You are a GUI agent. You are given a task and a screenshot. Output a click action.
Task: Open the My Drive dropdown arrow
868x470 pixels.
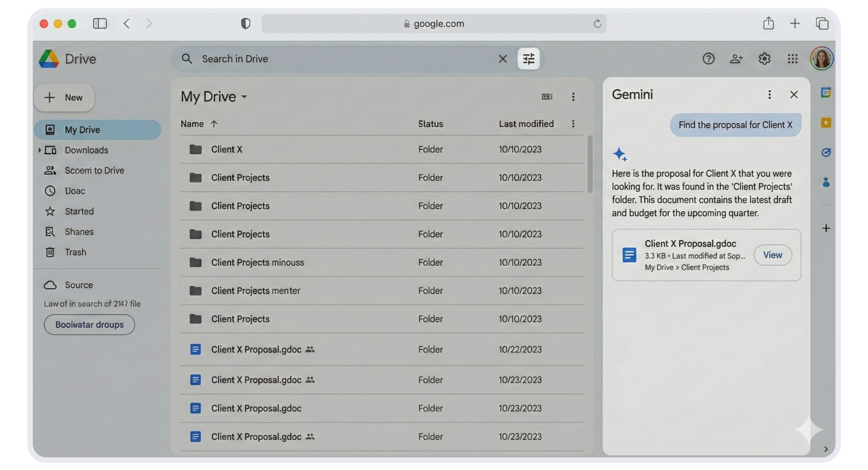click(x=244, y=96)
